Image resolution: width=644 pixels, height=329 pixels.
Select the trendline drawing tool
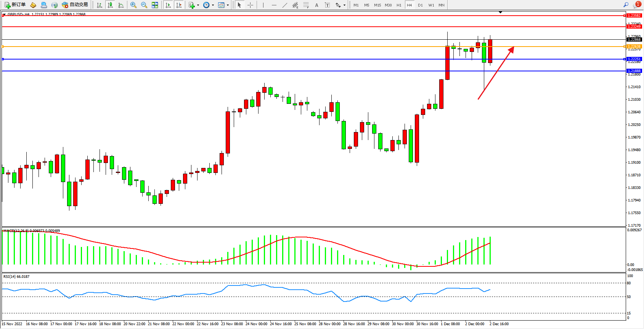pos(285,5)
